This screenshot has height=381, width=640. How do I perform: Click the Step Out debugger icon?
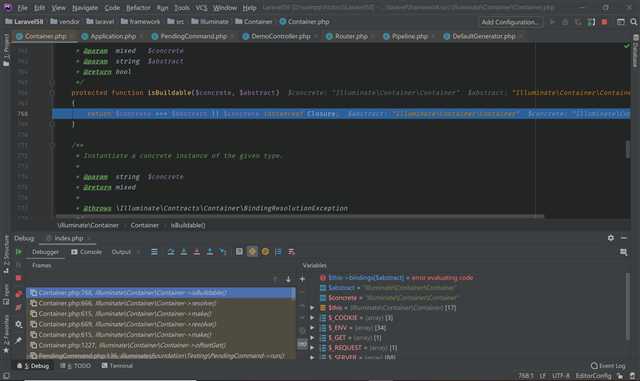[210, 252]
